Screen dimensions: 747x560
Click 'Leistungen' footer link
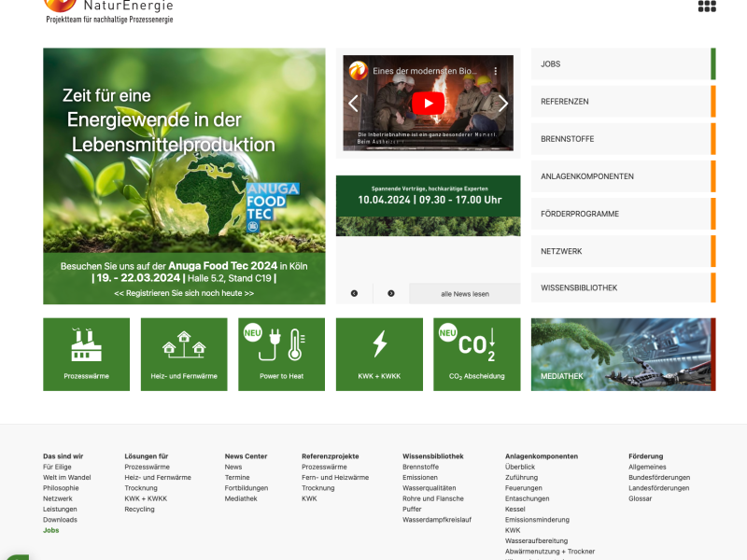pyautogui.click(x=60, y=509)
